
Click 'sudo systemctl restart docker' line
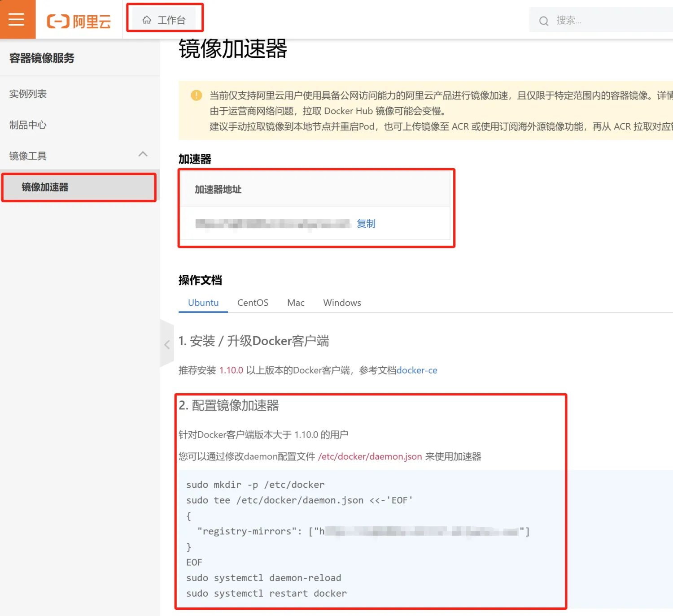click(x=267, y=594)
